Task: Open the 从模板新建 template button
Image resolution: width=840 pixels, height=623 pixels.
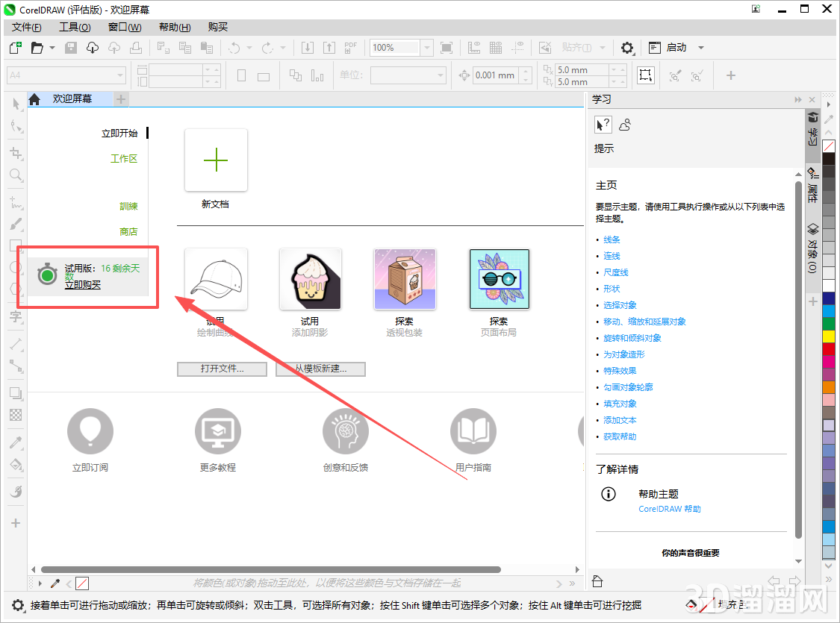Action: [320, 369]
